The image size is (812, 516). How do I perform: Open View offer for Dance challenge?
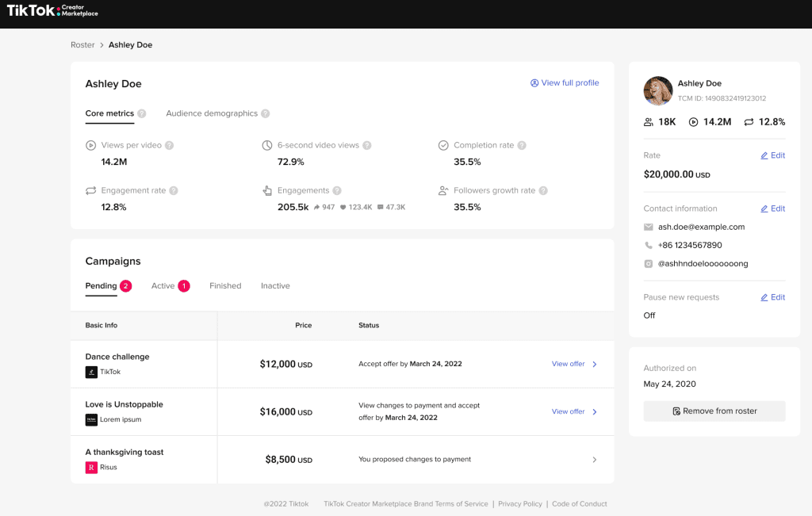point(574,364)
